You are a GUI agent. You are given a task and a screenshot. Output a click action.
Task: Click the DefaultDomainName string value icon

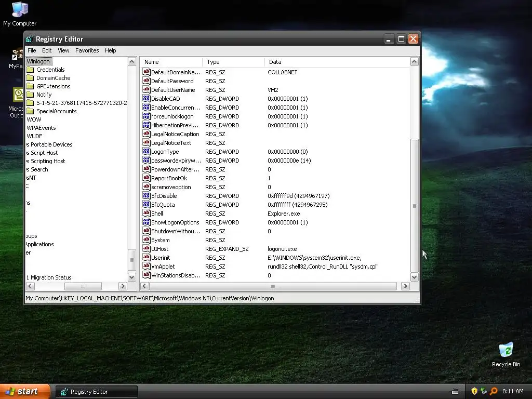(x=146, y=72)
